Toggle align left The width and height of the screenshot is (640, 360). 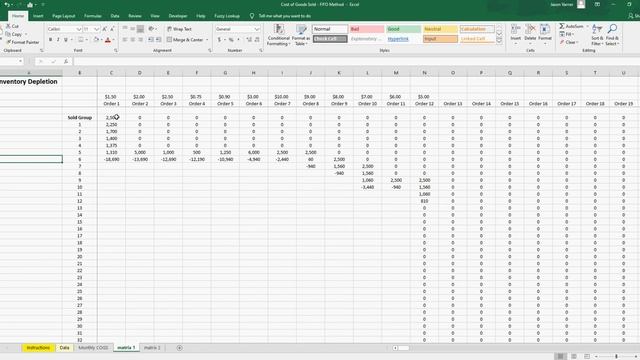(125, 40)
